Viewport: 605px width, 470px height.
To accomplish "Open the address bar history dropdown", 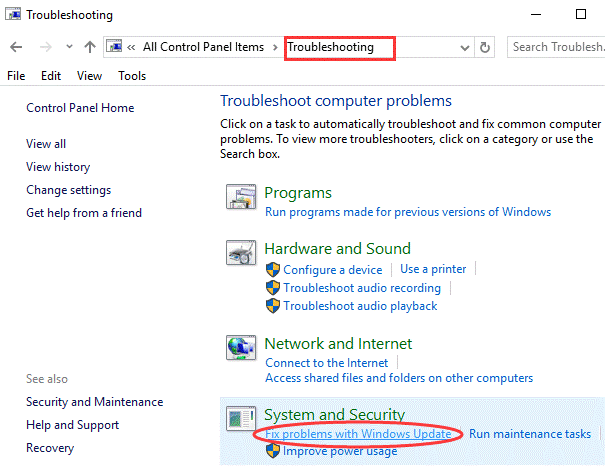I will pyautogui.click(x=465, y=47).
